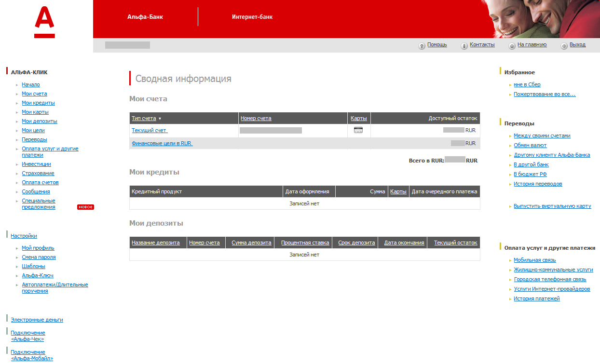This screenshot has width=600, height=364.
Task: Sort deposits by Название депозита
Action: [156, 243]
